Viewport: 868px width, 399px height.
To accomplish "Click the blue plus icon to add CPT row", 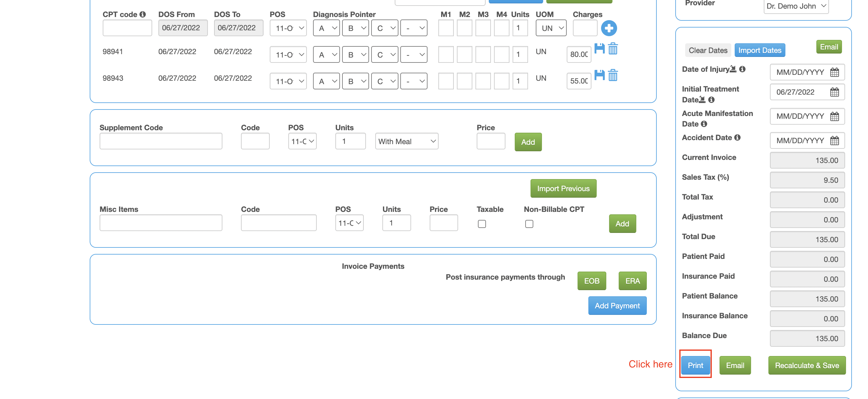I will pyautogui.click(x=608, y=28).
